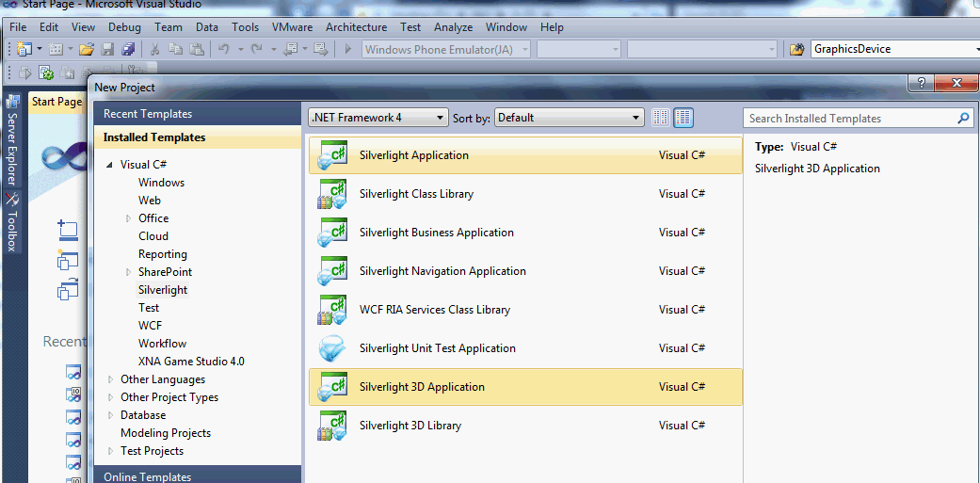Click the Cut scissors icon
980x483 pixels.
(155, 49)
